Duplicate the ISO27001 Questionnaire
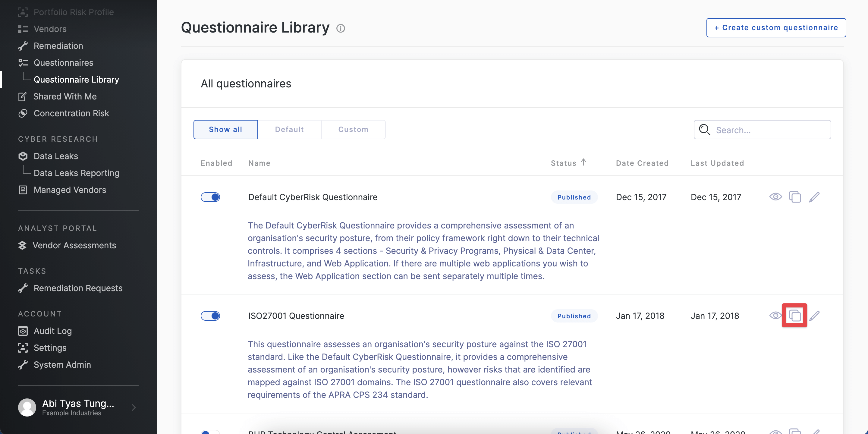Image resolution: width=868 pixels, height=434 pixels. click(794, 315)
